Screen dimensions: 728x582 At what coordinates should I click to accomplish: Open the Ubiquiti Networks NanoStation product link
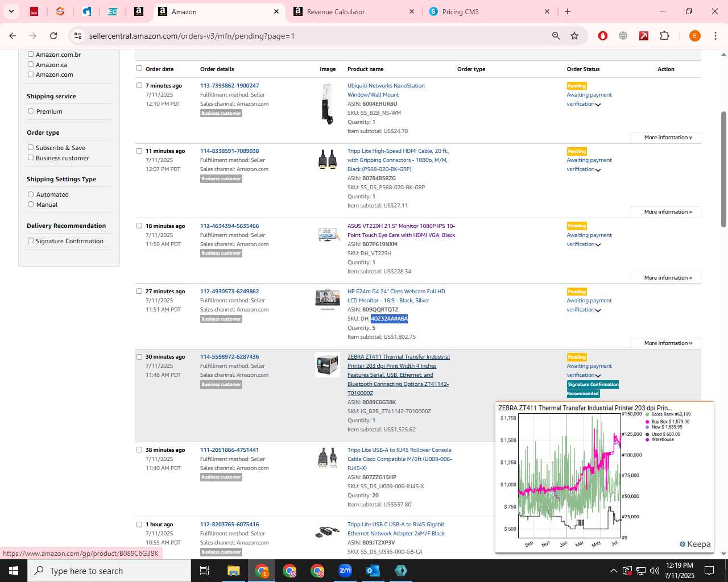(x=386, y=90)
